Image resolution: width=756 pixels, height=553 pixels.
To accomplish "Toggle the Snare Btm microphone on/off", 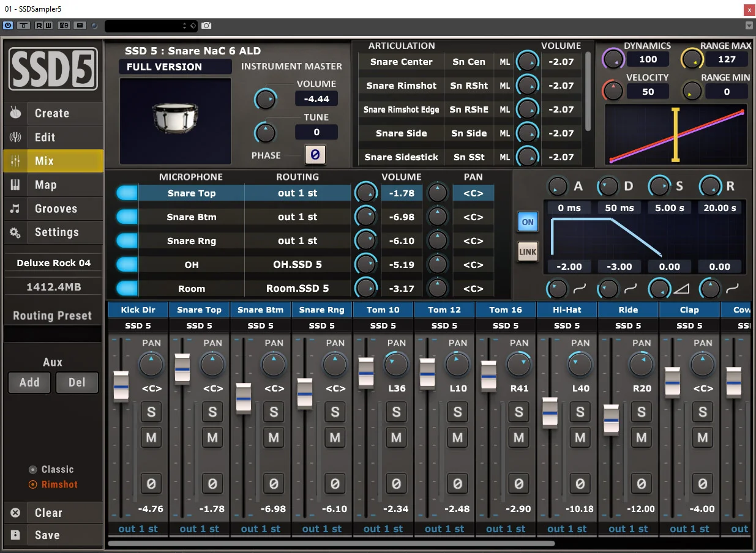I will [x=127, y=217].
